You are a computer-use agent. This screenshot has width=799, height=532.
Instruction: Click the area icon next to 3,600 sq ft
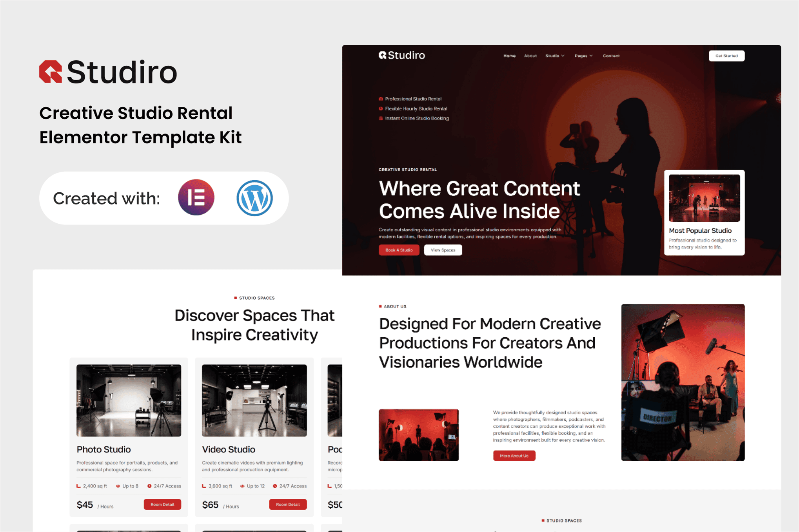(x=204, y=486)
